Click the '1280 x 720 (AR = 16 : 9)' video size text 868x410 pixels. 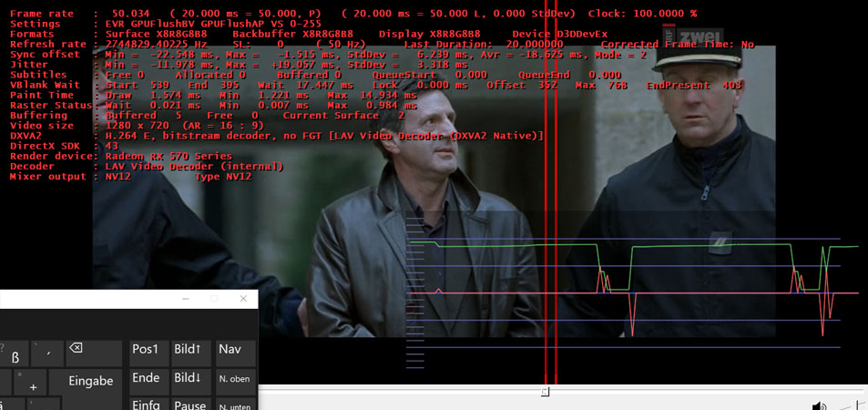(185, 126)
